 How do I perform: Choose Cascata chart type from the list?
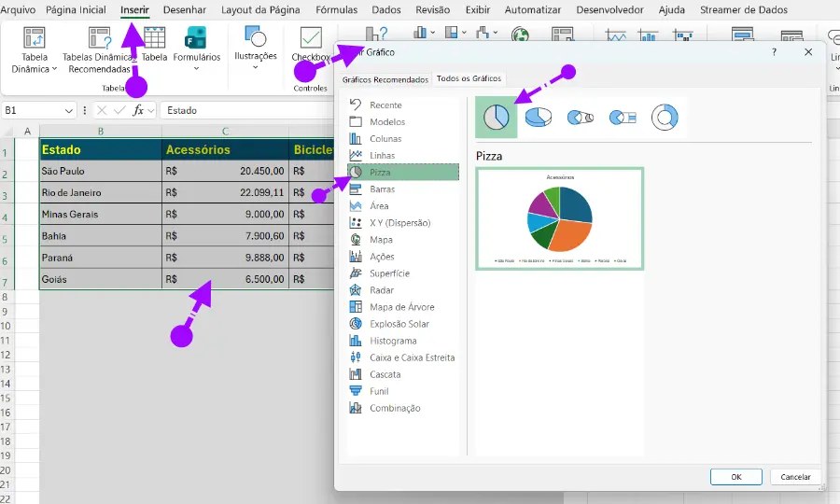[x=385, y=374]
